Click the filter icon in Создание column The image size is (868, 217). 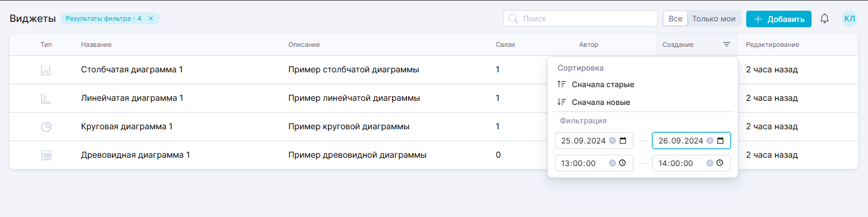[x=727, y=44]
